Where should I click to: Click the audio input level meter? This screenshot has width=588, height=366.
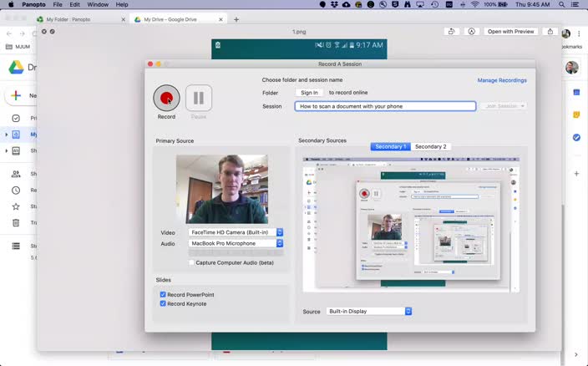[x=236, y=252]
